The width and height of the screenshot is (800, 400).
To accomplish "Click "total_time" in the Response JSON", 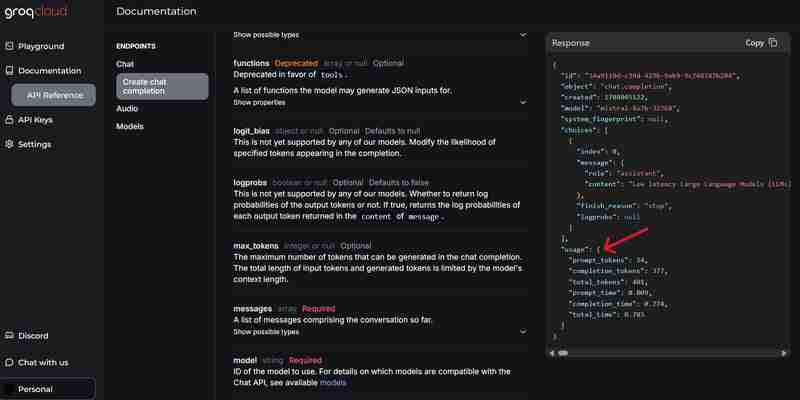I will click(x=594, y=315).
